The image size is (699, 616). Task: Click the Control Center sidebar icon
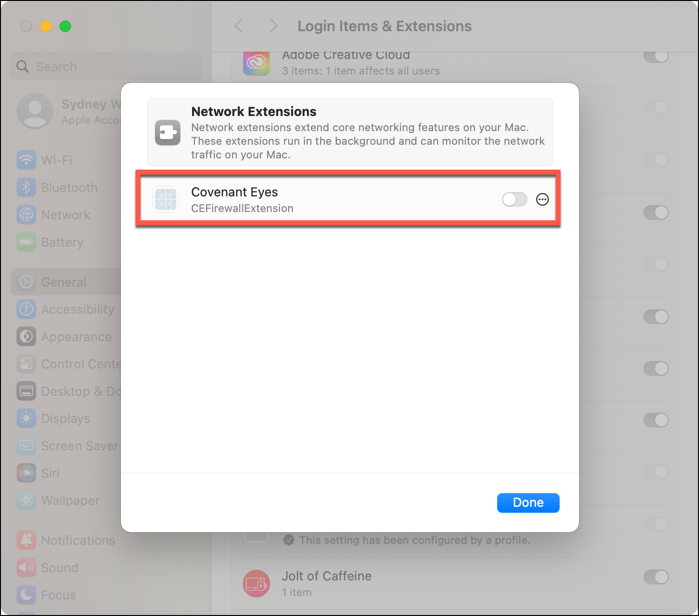click(26, 364)
